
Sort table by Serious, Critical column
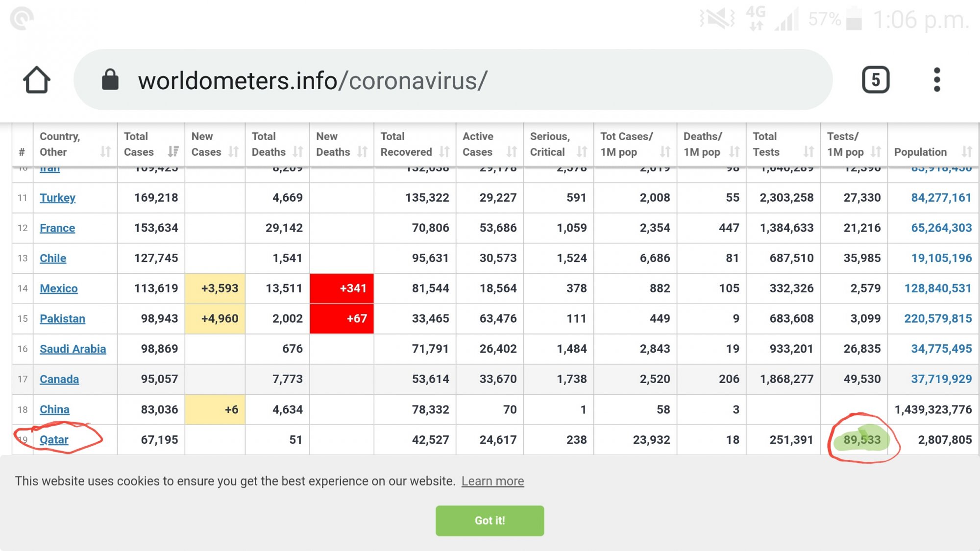click(559, 144)
